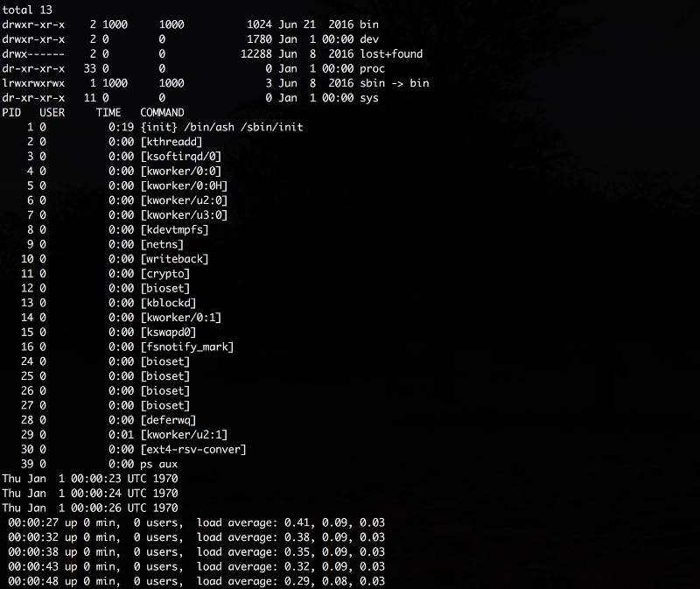Click the date line with 00:00:26 UTC
The height and width of the screenshot is (589, 700).
point(90,508)
